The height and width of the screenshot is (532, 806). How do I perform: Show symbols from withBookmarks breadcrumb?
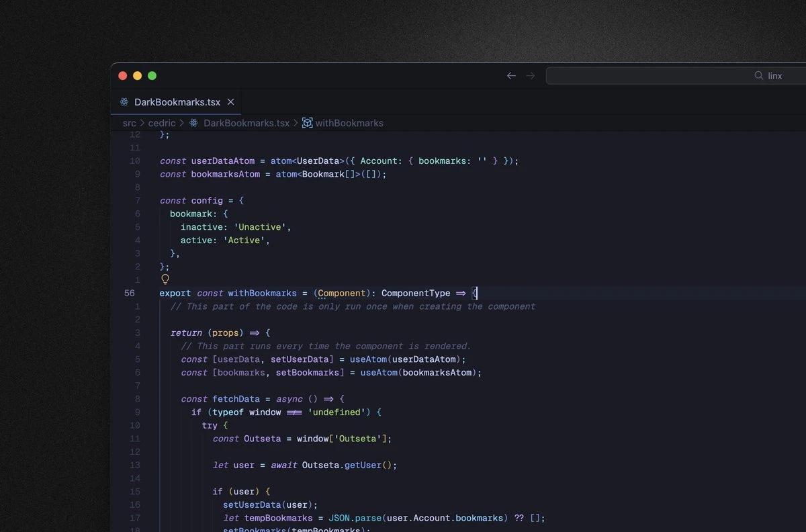(349, 123)
